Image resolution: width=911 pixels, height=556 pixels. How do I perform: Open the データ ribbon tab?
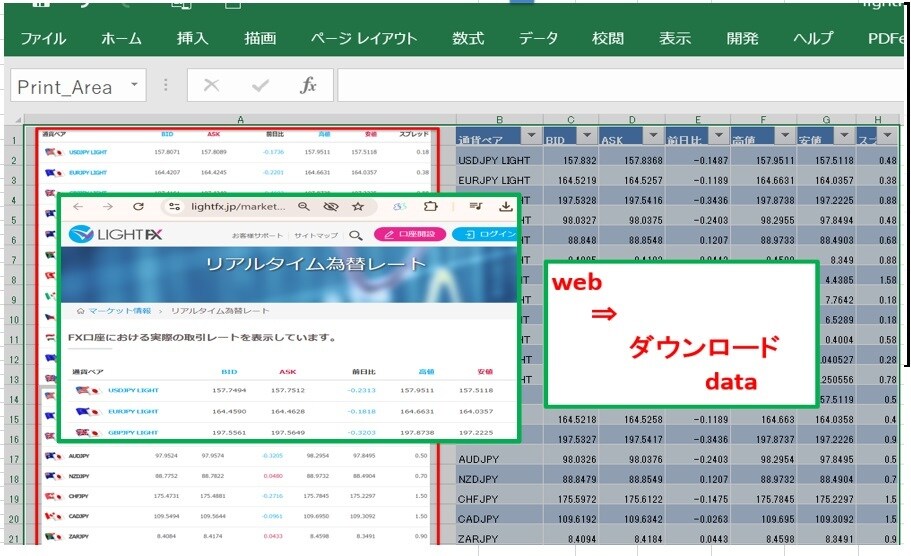[538, 39]
